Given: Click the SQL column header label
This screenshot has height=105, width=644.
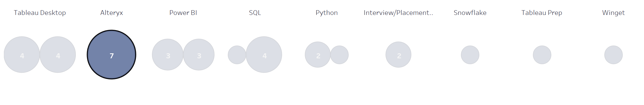Looking at the screenshot, I should point(255,13).
